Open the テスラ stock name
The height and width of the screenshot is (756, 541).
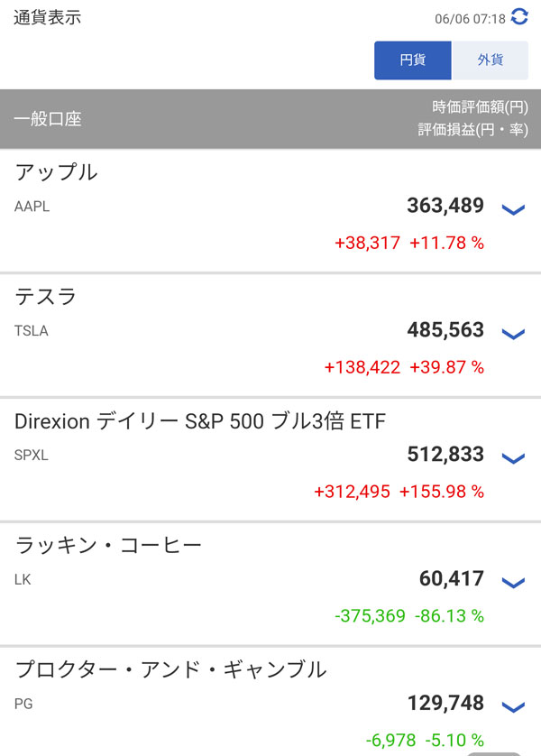pos(46,297)
